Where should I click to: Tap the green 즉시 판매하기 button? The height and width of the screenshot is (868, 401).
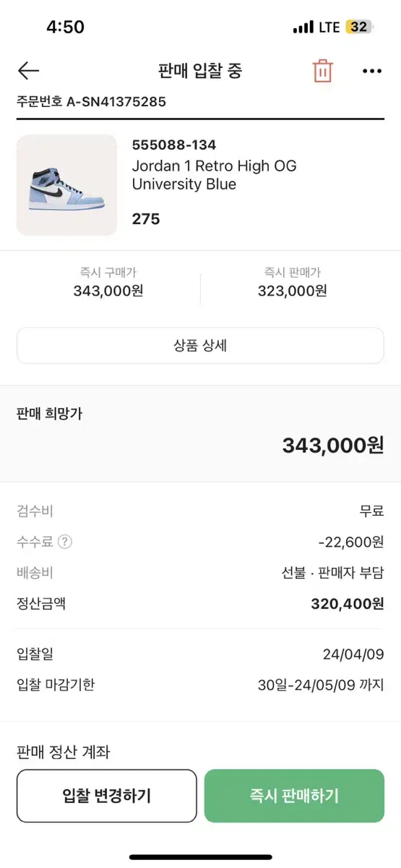[294, 796]
